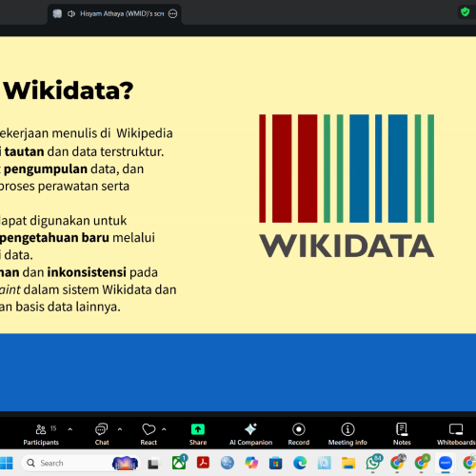
Task: Start recording with Record button
Action: pos(299,434)
